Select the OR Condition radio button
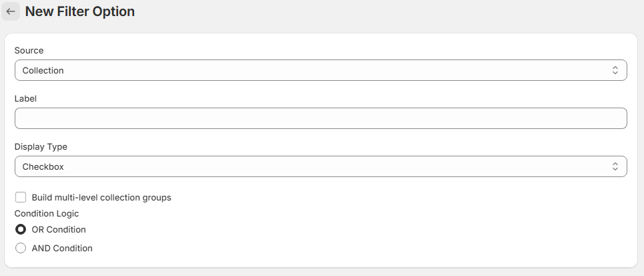Viewport: 644px width, 276px height. pyautogui.click(x=21, y=229)
